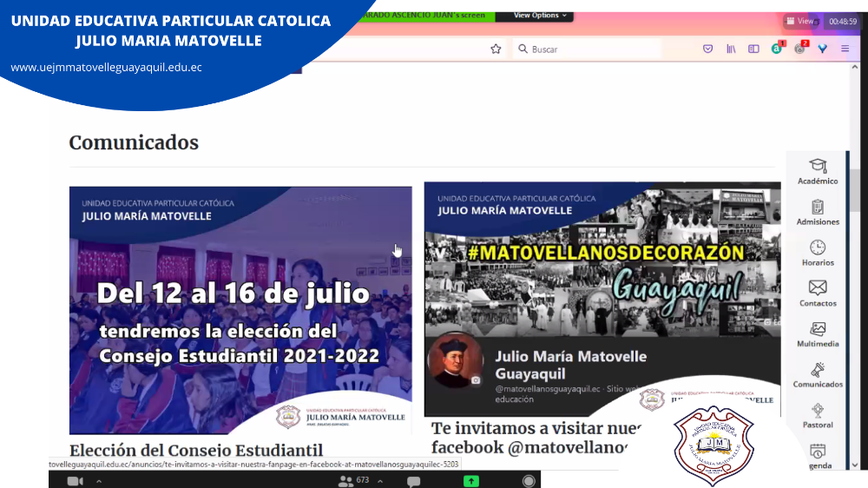Click the Zoom video camera icon
Screen dimensions: 868x488
pos(75,481)
